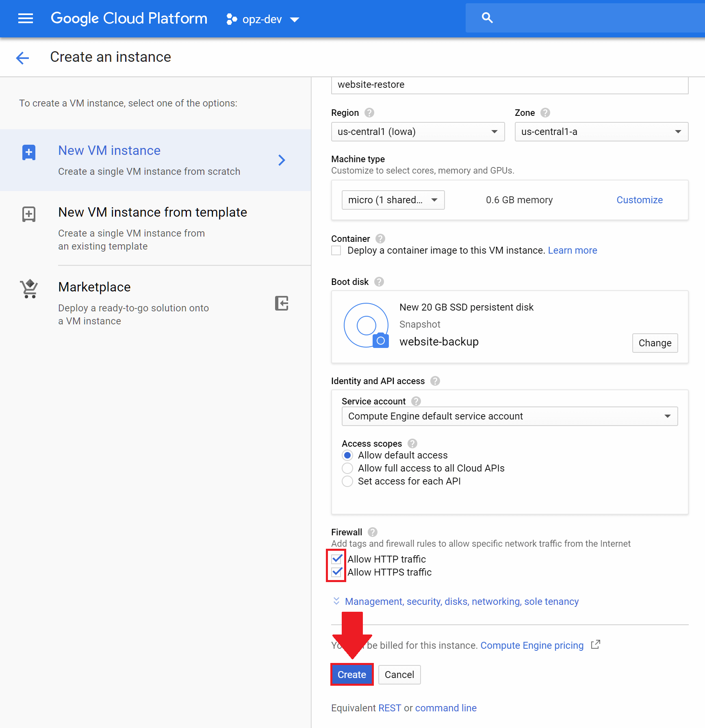This screenshot has height=728, width=705.
Task: Open the Zone us-central1-a dropdown
Action: [601, 132]
